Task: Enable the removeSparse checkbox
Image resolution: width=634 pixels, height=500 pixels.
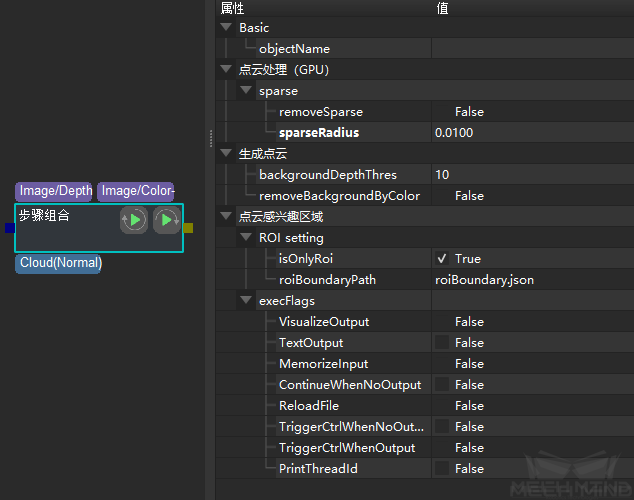Action: tap(442, 112)
